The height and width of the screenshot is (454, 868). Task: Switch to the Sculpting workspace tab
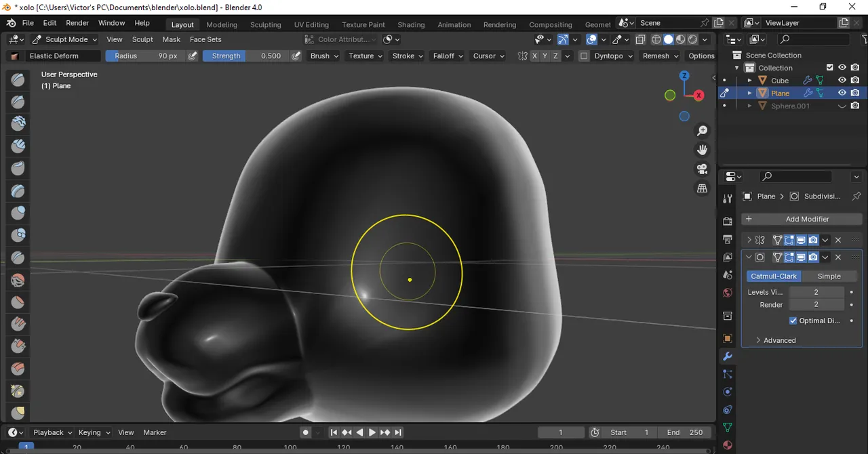point(266,24)
